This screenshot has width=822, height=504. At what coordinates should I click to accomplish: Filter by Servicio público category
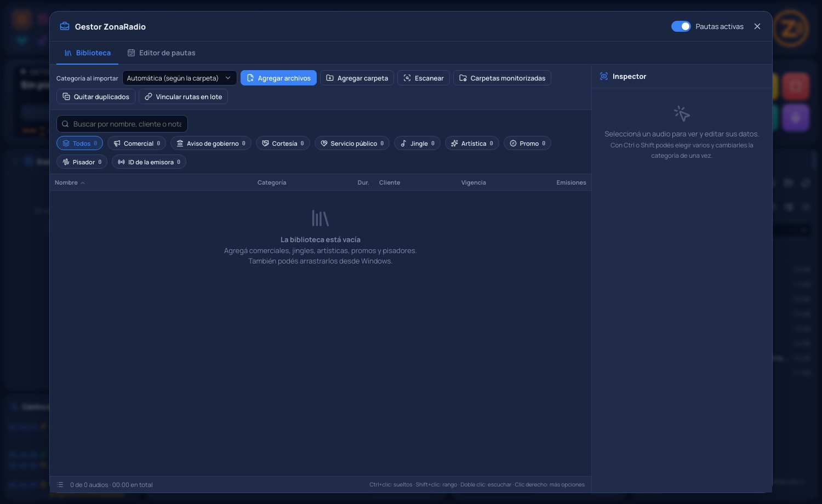[352, 143]
